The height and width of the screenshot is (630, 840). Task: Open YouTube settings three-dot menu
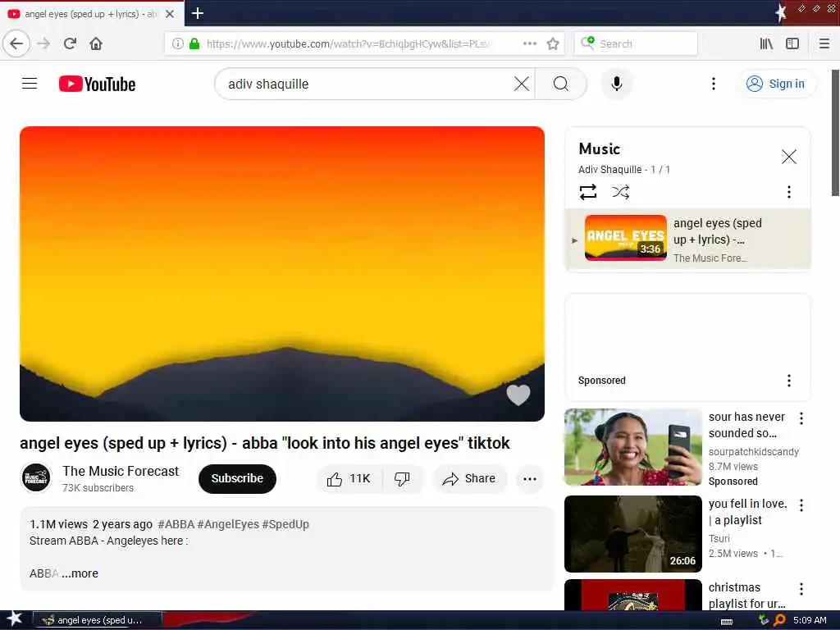click(713, 84)
